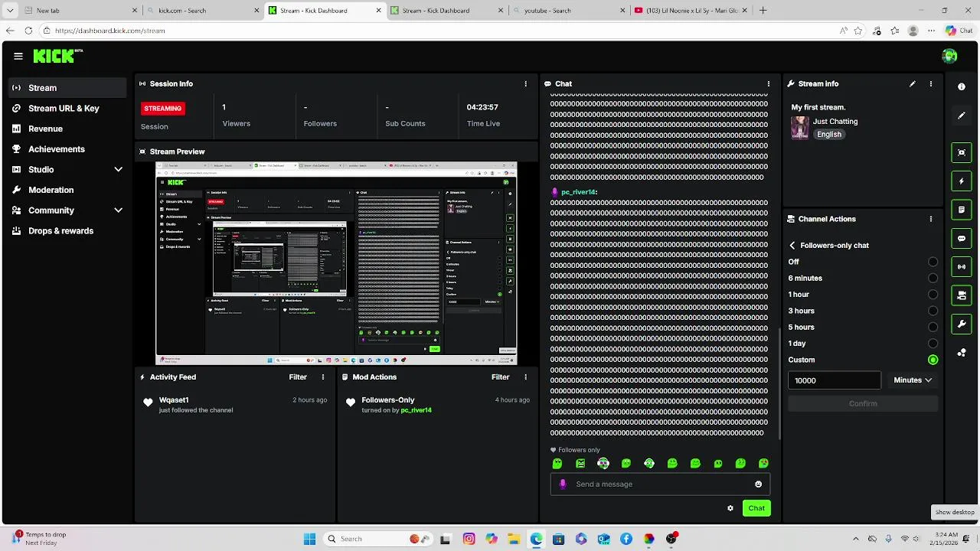Open Stream in the left sidebar

click(67, 88)
